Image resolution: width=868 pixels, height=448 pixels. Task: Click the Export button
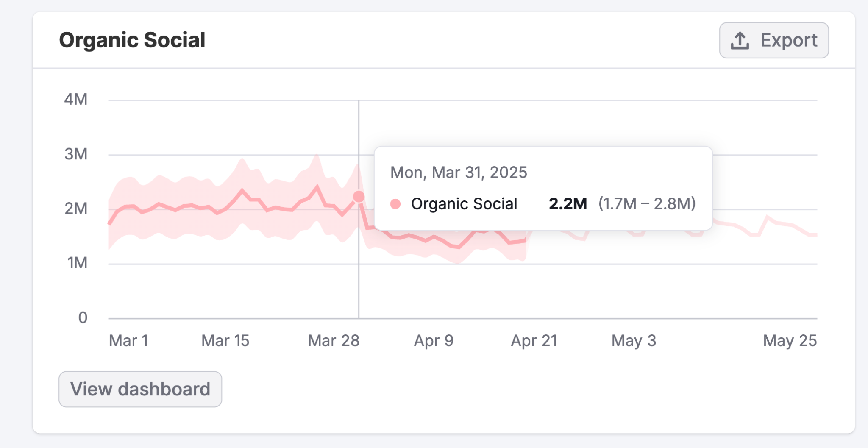pos(774,40)
